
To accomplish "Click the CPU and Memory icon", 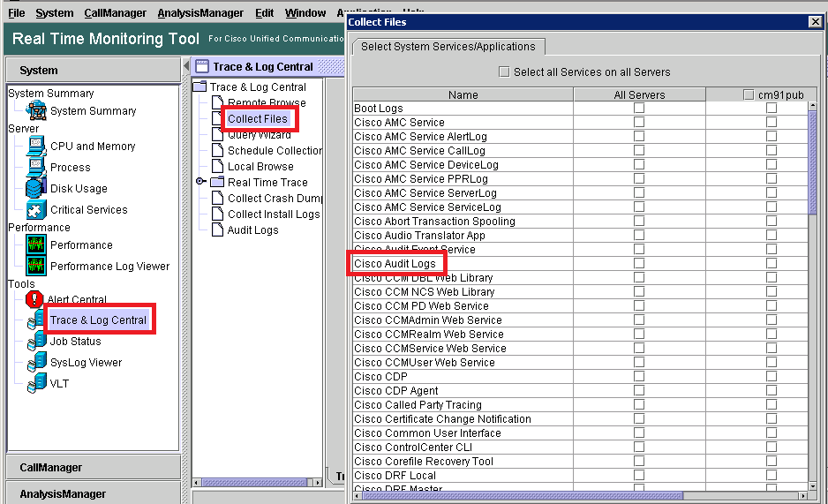I will pyautogui.click(x=36, y=147).
